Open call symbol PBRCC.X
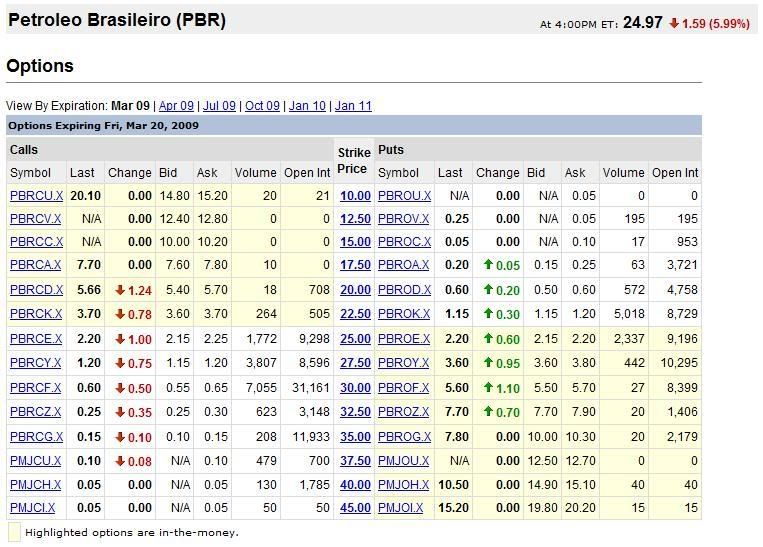The image size is (763, 547). coord(36,242)
